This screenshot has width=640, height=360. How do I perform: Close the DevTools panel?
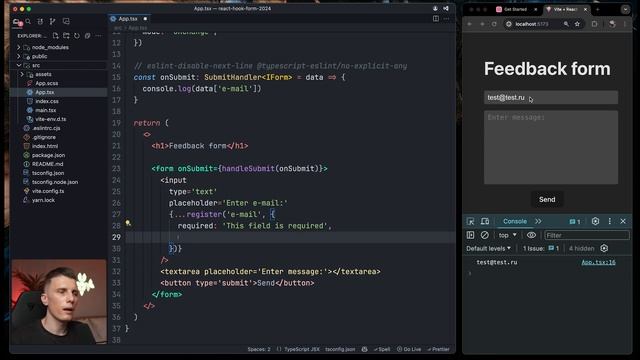[x=623, y=221]
